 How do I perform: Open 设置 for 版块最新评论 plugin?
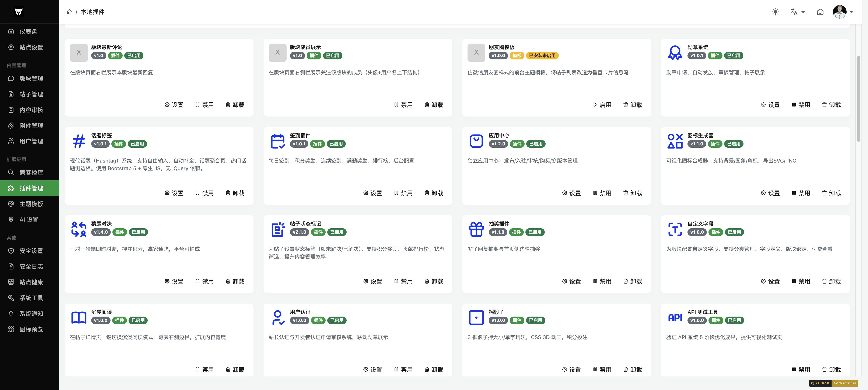[174, 105]
